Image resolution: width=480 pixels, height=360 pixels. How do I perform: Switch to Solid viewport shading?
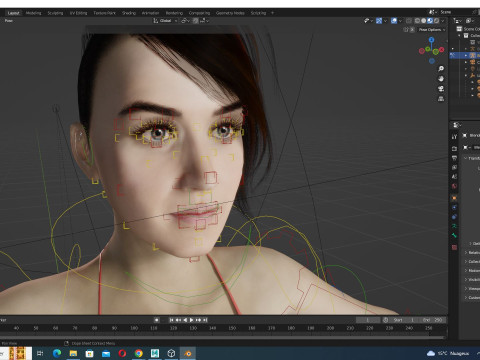coord(424,21)
